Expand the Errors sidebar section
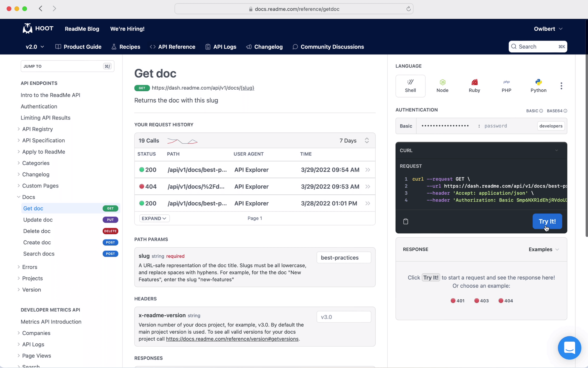 (18, 267)
